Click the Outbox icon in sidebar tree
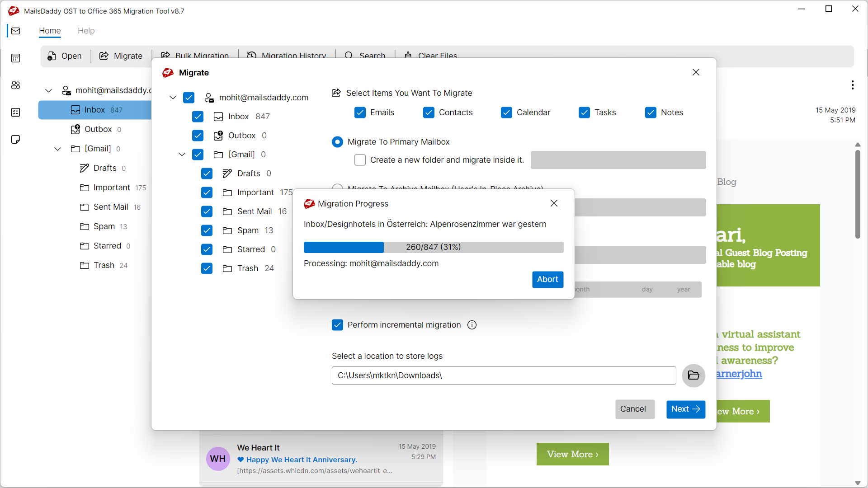The width and height of the screenshot is (868, 488). click(x=75, y=129)
